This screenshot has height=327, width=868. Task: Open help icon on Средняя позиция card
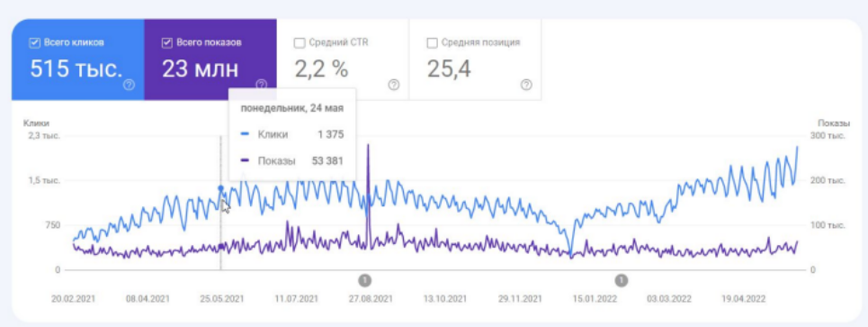526,85
